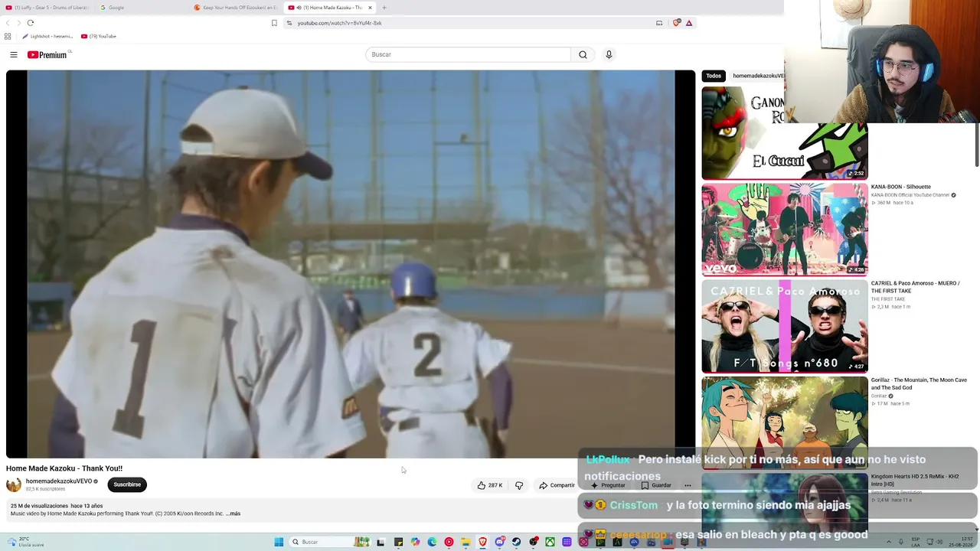980x551 pixels.
Task: Open CA7RIEL & Paco Amoroso video thumbnail
Action: [x=785, y=326]
